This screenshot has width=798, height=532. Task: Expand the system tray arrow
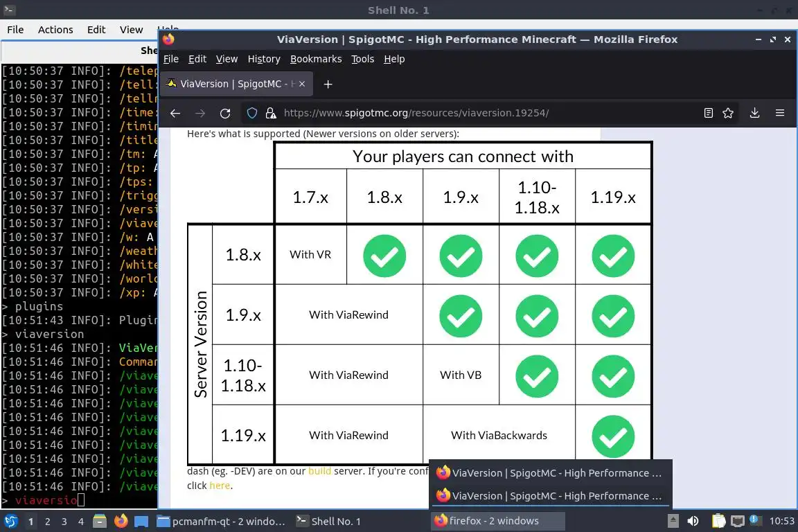tap(673, 521)
